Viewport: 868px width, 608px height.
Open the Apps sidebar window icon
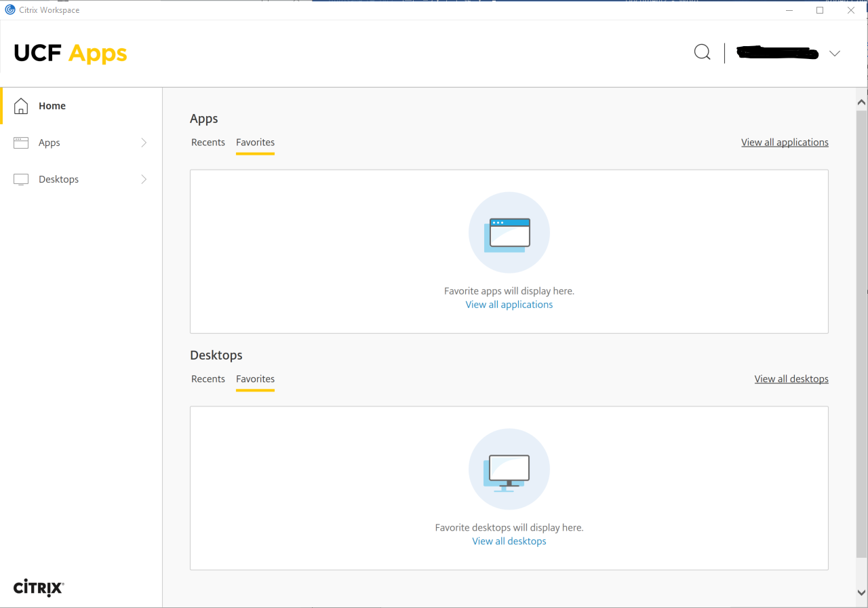(21, 142)
